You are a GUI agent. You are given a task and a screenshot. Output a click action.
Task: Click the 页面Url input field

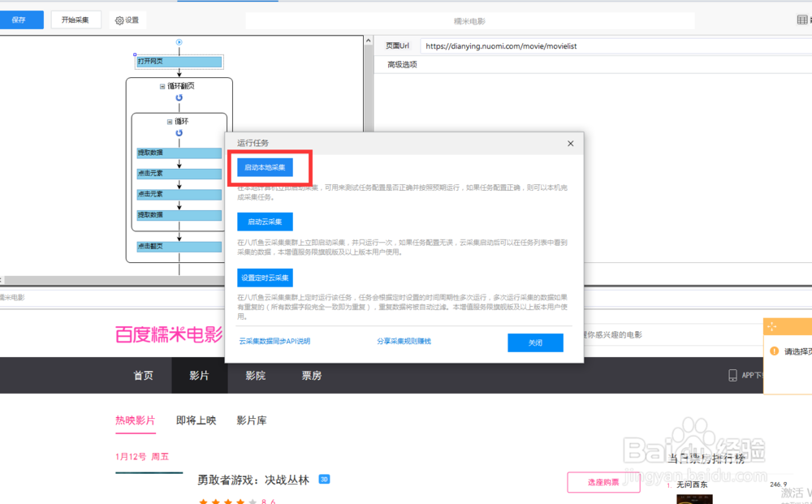click(x=616, y=46)
